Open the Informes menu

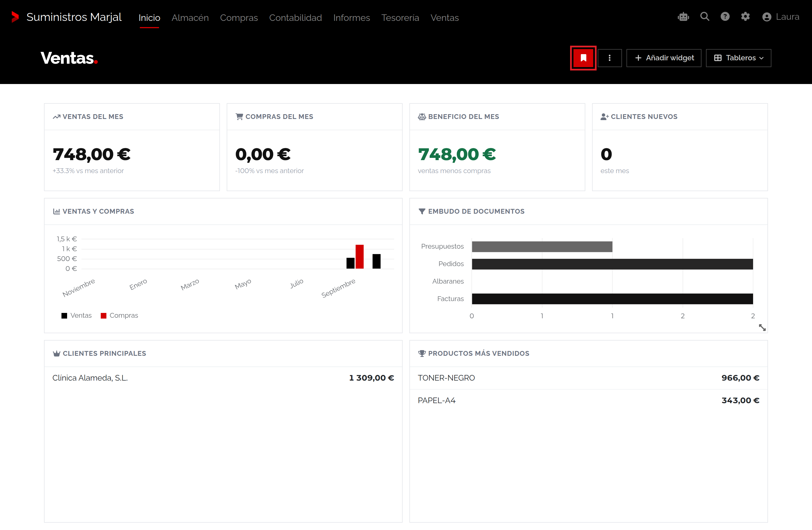pos(351,18)
